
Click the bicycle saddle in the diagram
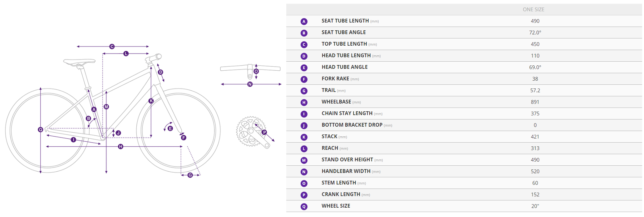pyautogui.click(x=79, y=62)
